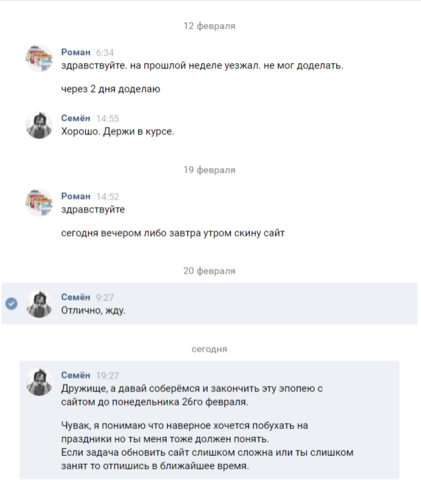Click the 14:55 timestamp next to Семён

108,119
